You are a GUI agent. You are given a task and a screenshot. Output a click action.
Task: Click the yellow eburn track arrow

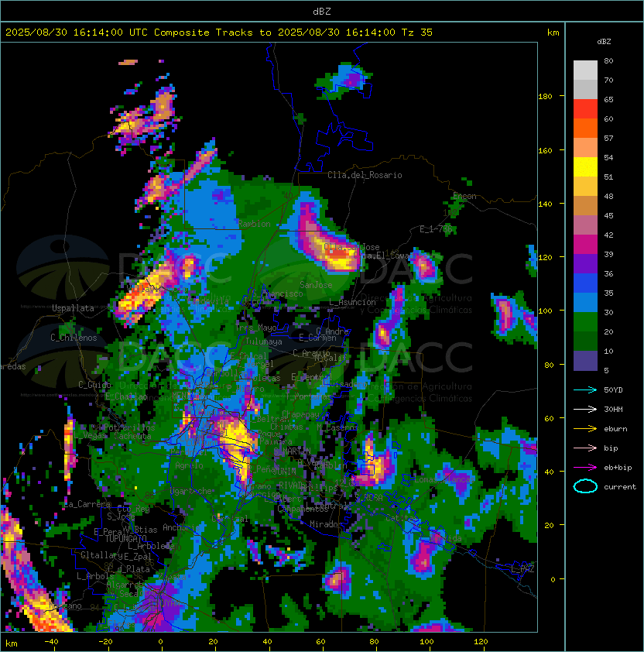(585, 429)
